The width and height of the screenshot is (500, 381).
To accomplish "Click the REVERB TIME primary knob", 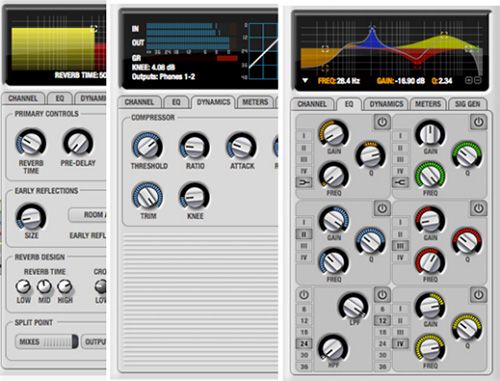I will tap(31, 143).
